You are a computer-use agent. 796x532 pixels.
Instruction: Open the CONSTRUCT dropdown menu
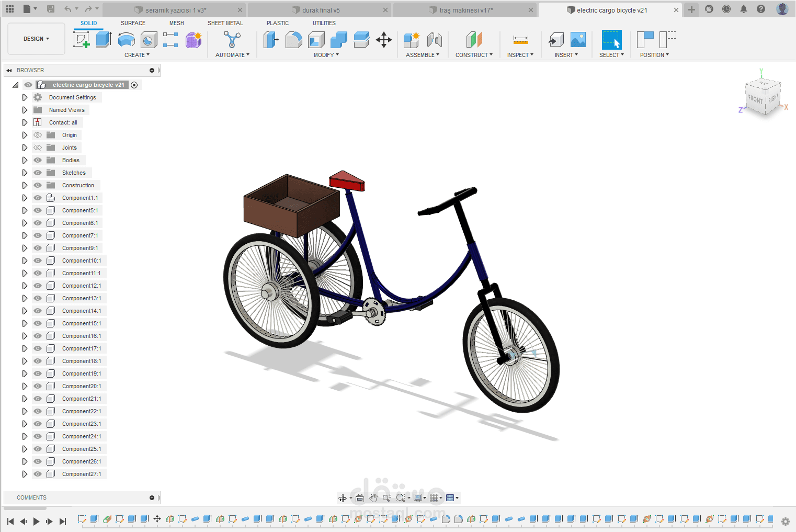point(474,55)
